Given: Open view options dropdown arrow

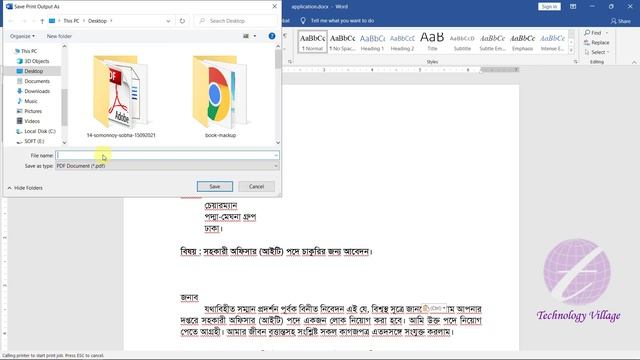Looking at the screenshot, I should click(x=255, y=36).
